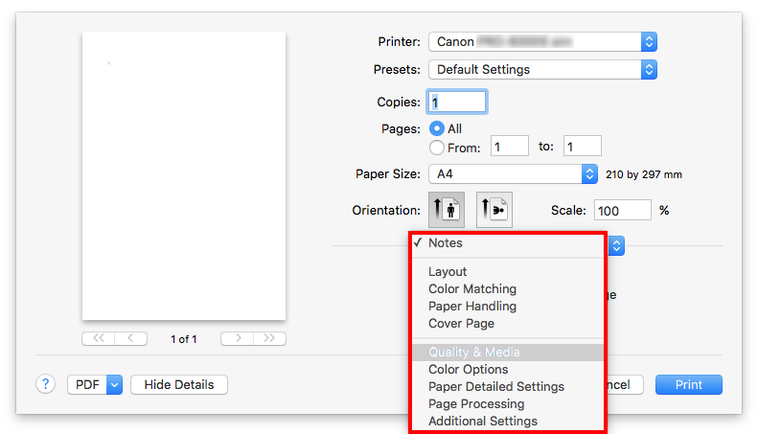Open the Printer dropdown
The width and height of the screenshot is (758, 434).
[542, 42]
